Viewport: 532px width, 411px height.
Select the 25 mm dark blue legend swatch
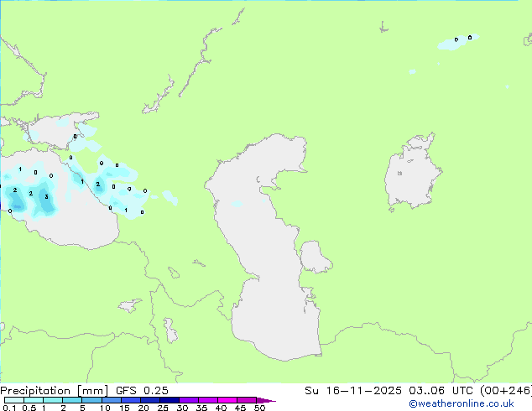tap(169, 400)
